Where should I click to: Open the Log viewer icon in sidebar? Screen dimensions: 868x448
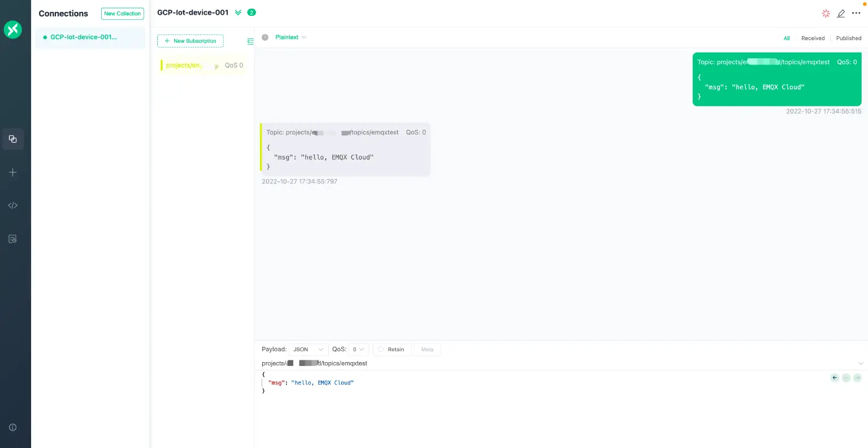pyautogui.click(x=12, y=239)
